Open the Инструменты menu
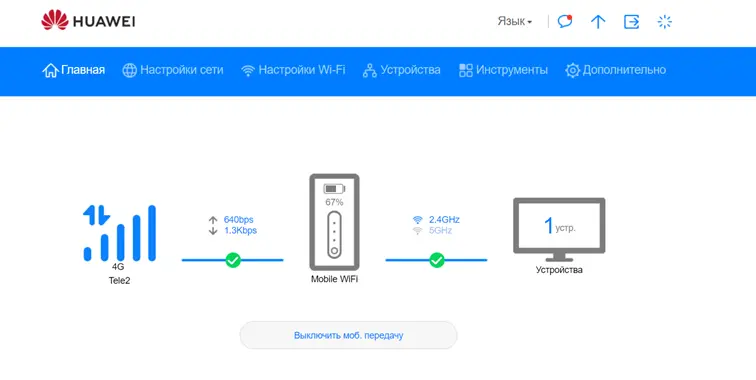 pos(503,70)
